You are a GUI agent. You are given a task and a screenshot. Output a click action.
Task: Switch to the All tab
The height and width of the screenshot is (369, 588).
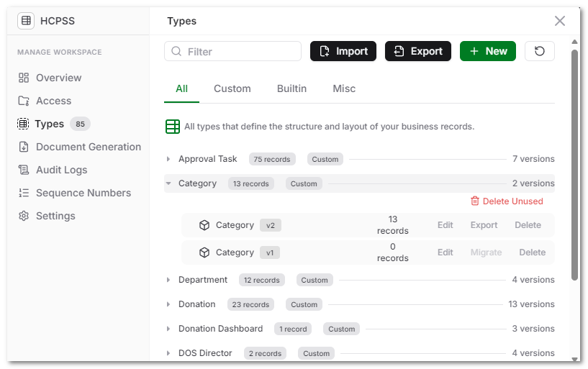181,88
